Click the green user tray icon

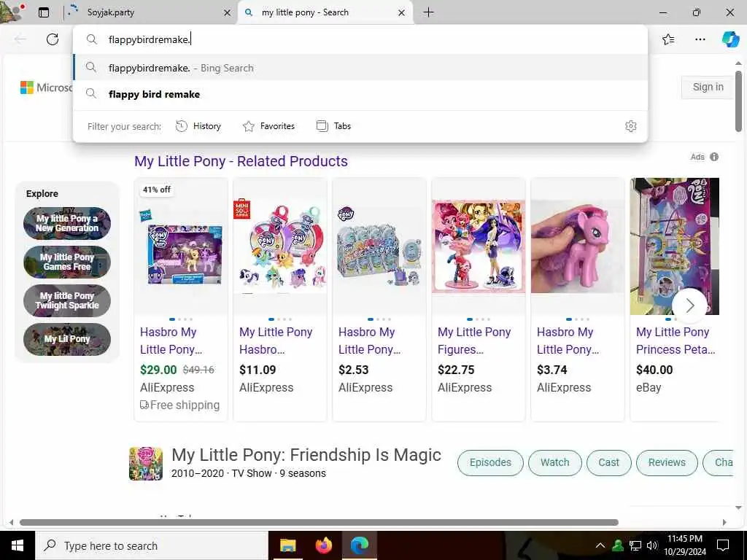click(x=618, y=545)
